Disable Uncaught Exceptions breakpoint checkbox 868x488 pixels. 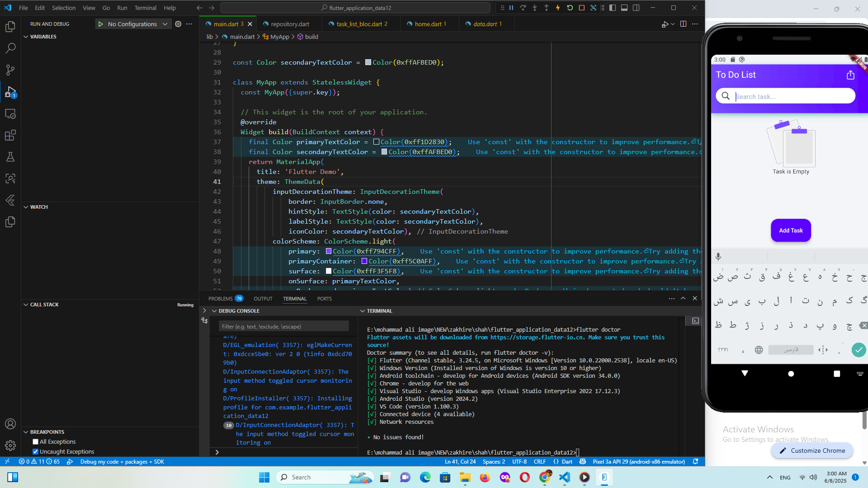[35, 451]
